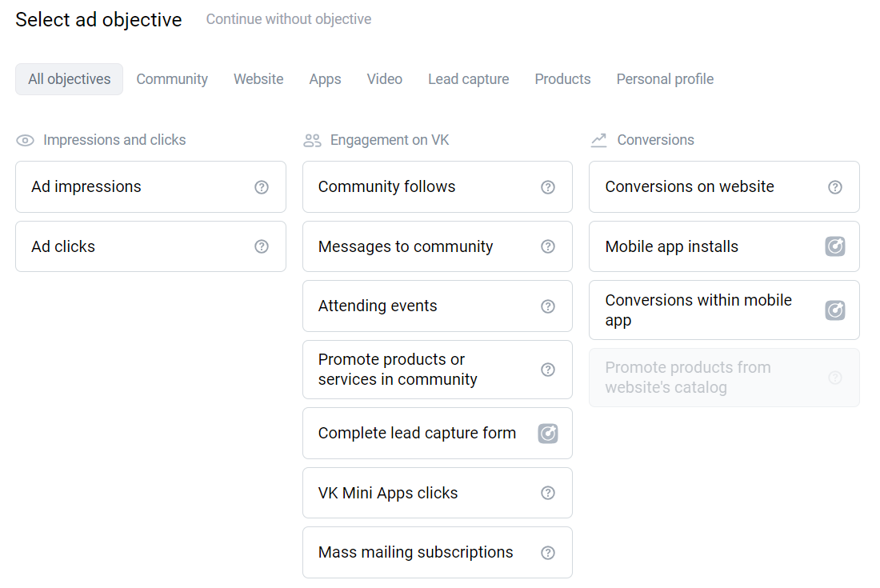Open the Lead capture tab
The height and width of the screenshot is (588, 880).
(469, 79)
